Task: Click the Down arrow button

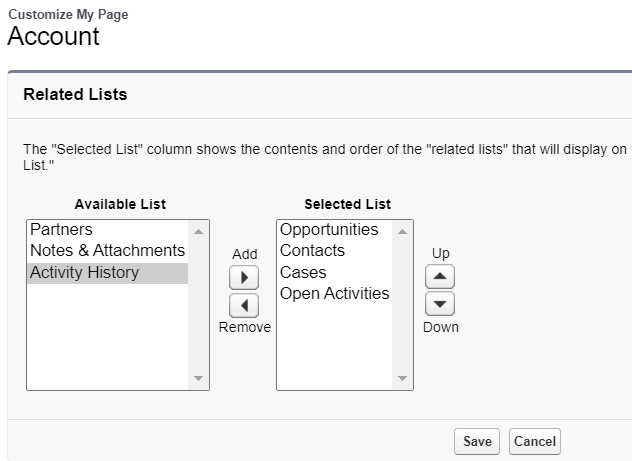Action: 440,304
